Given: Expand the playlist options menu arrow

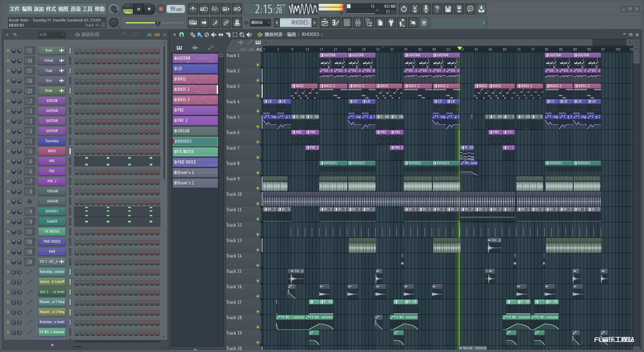Looking at the screenshot, I should [175, 35].
